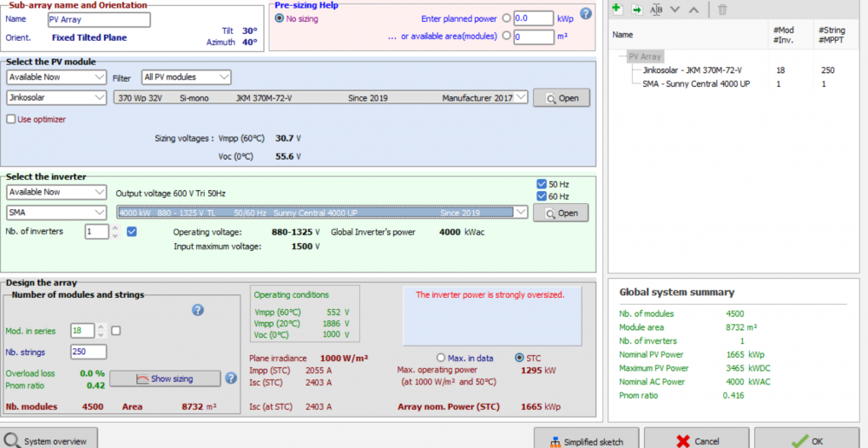Expand the All PV modules filter dropdown

pyautogui.click(x=187, y=77)
